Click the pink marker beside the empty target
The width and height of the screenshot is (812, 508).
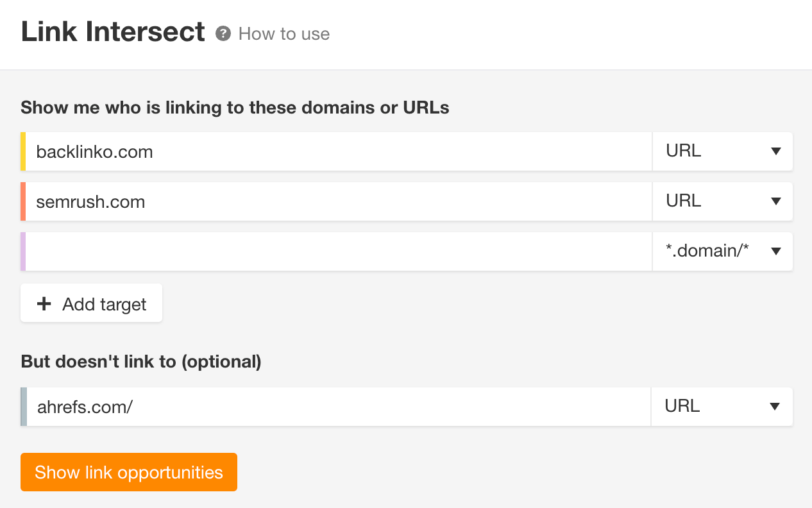[23, 251]
